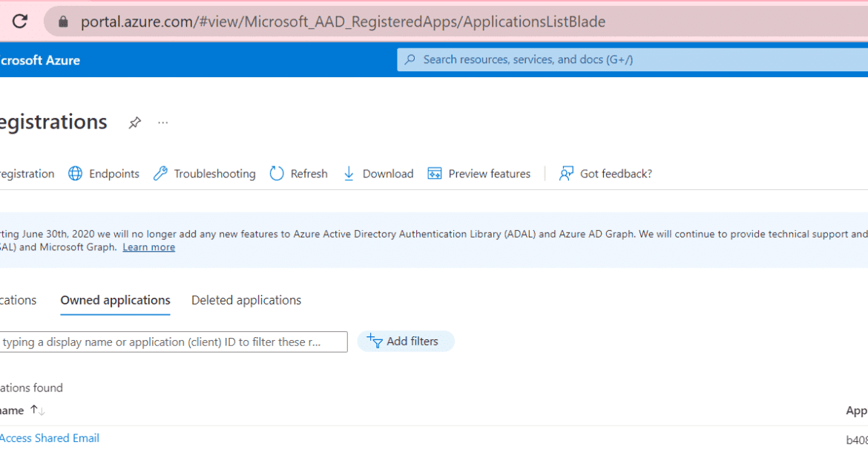Click the magnifier icon in Azure search
868x450 pixels.
(x=410, y=60)
